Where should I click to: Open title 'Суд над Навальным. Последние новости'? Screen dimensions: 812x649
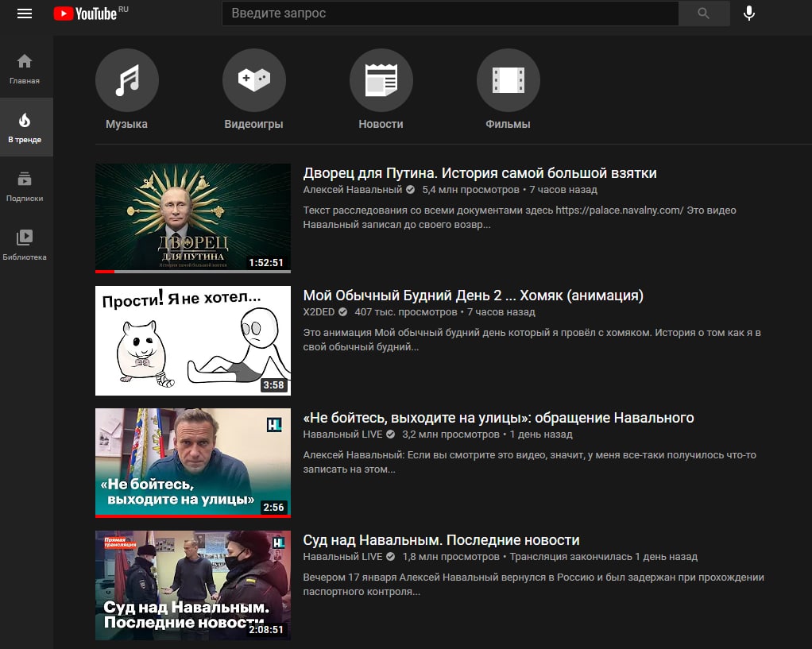441,539
